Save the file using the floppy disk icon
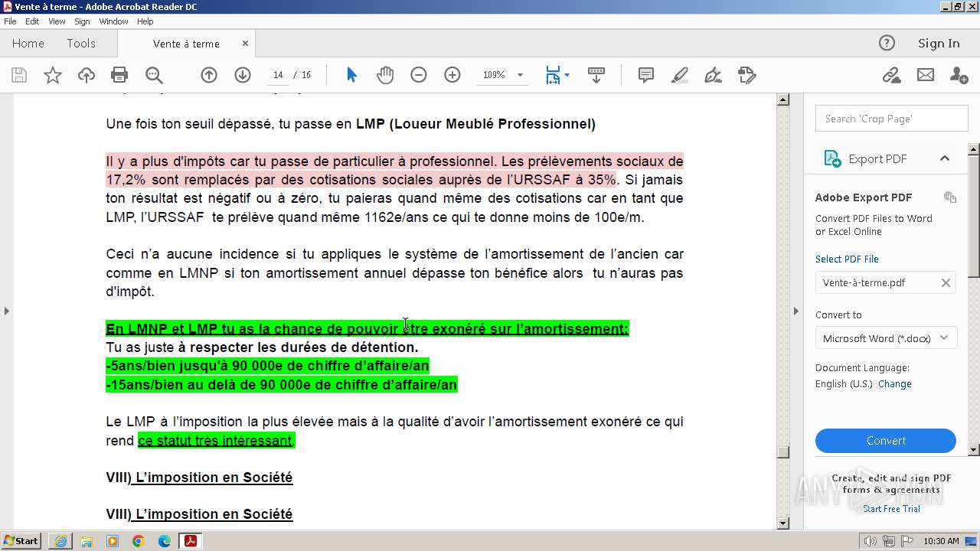Viewport: 980px width, 551px height. 19,75
